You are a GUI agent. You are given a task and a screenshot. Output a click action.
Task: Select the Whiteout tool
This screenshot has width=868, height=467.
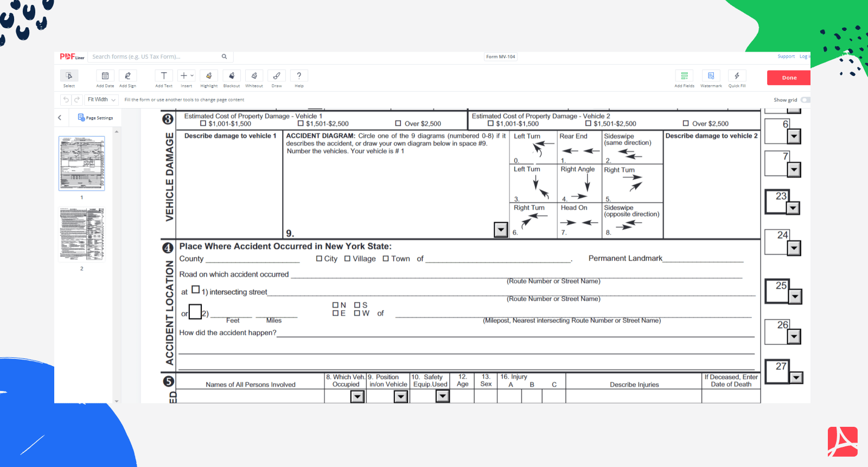254,76
